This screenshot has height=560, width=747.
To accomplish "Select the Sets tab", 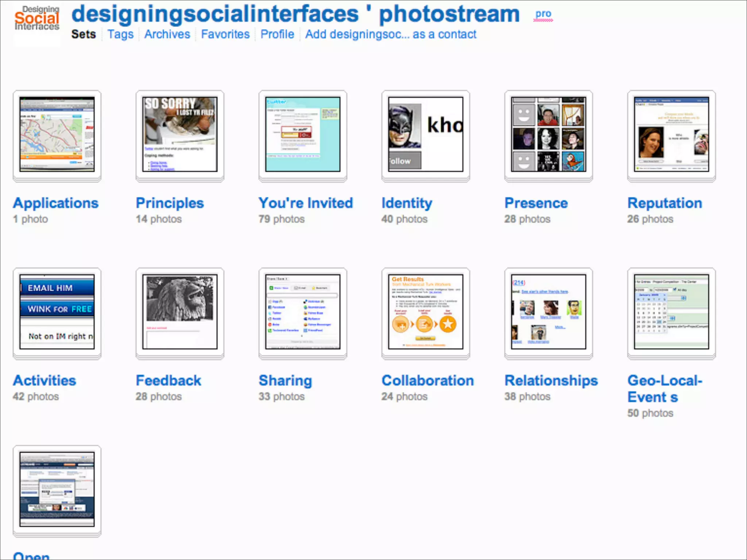I will click(x=84, y=34).
